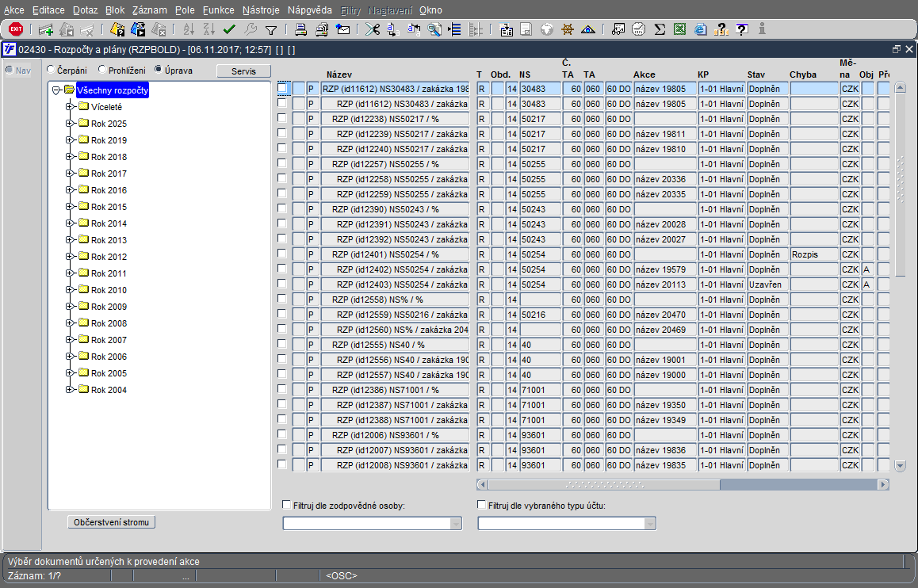Click the window help question icon
The image size is (918, 588).
742,29
